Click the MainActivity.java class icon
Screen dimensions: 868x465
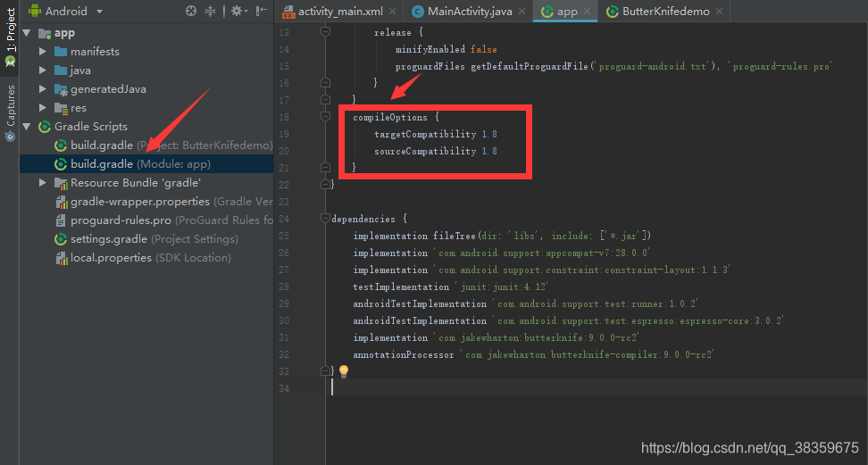419,12
